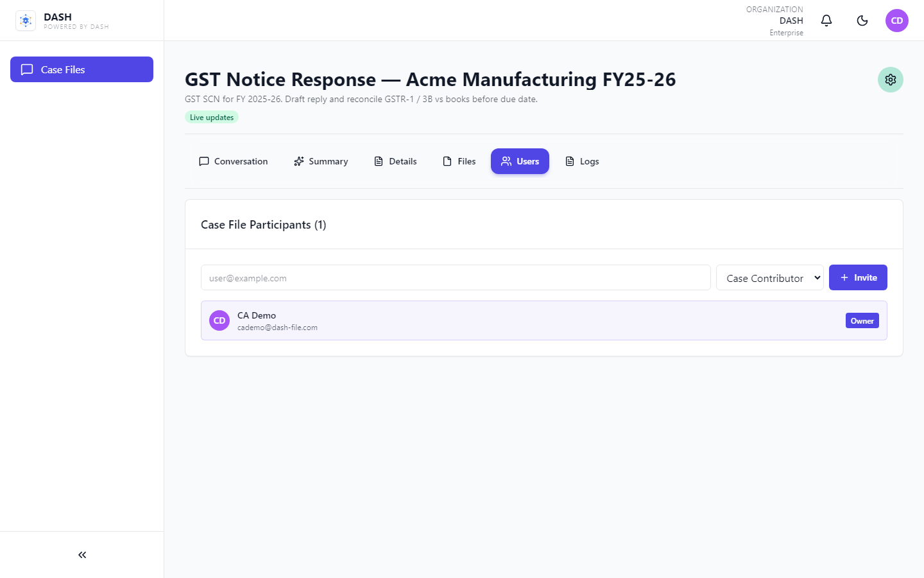Switch to the Logs tab
This screenshot has height=578, width=924.
[582, 161]
